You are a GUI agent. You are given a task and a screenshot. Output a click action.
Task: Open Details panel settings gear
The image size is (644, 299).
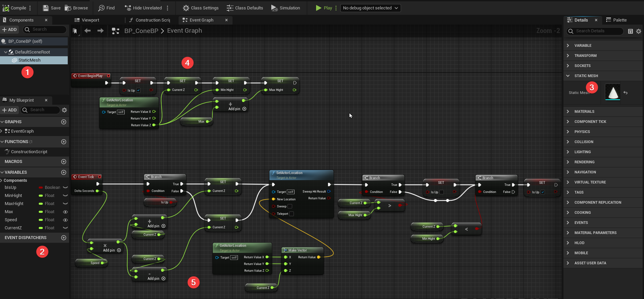coord(639,31)
